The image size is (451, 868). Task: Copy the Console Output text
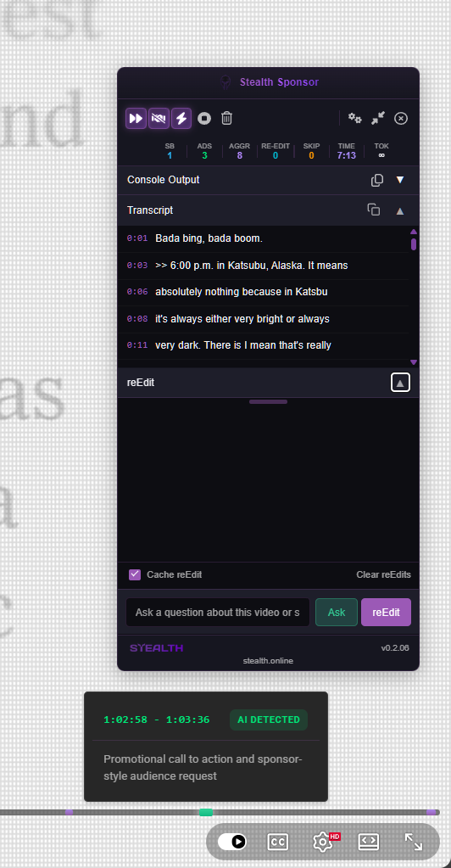(377, 180)
